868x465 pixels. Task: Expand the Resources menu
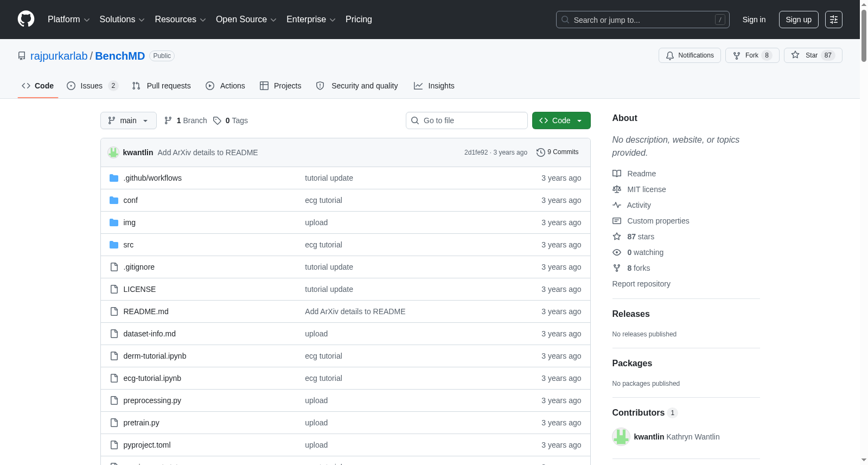180,20
